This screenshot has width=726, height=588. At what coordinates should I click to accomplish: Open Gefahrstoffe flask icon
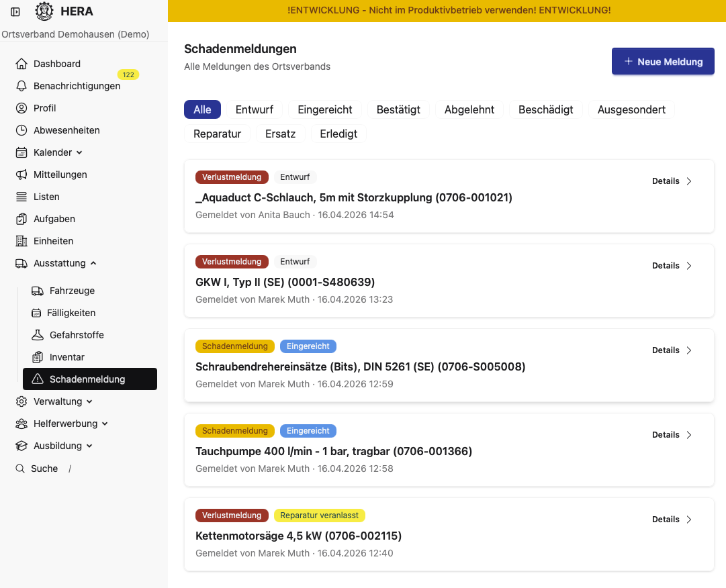tap(38, 335)
